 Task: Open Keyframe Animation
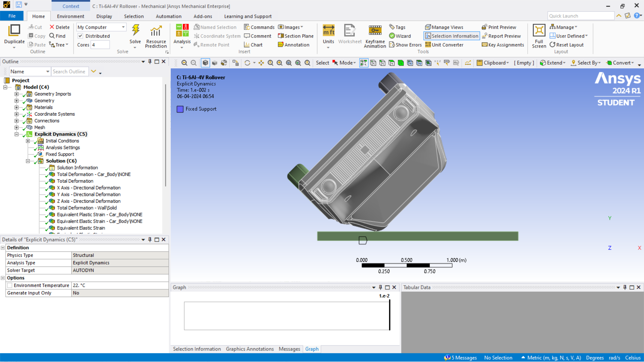pos(375,36)
